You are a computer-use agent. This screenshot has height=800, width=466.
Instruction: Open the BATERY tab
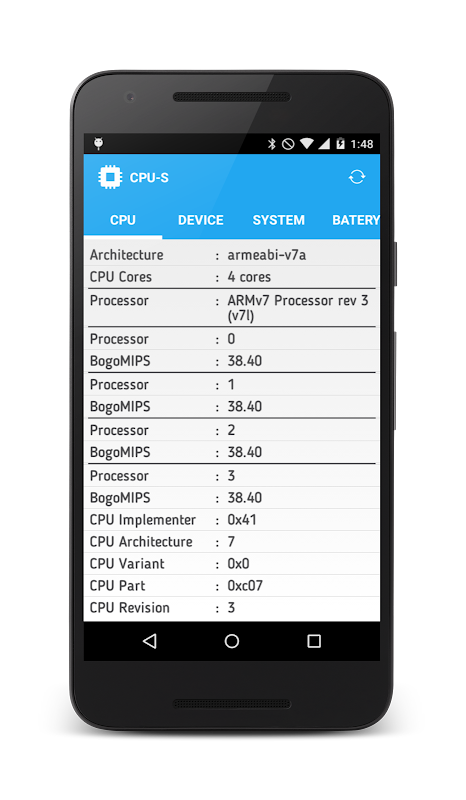click(355, 220)
